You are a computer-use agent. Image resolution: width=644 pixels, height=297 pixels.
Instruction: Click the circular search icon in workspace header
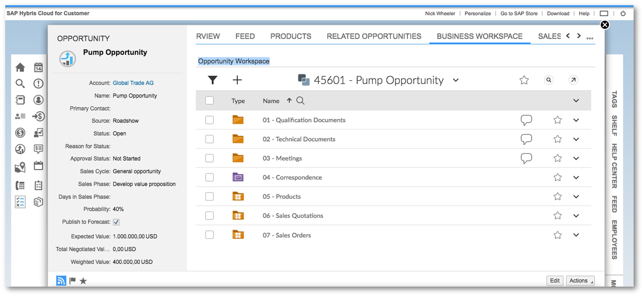pos(549,80)
